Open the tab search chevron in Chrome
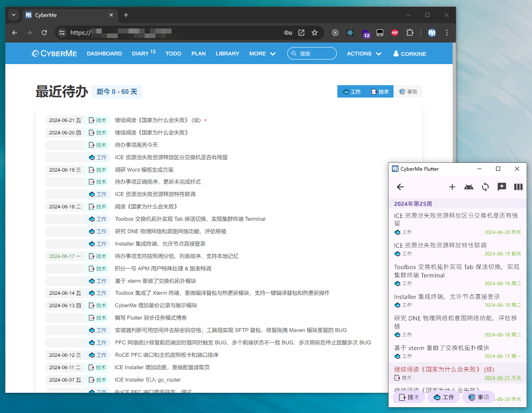The height and width of the screenshot is (413, 532). [14, 15]
